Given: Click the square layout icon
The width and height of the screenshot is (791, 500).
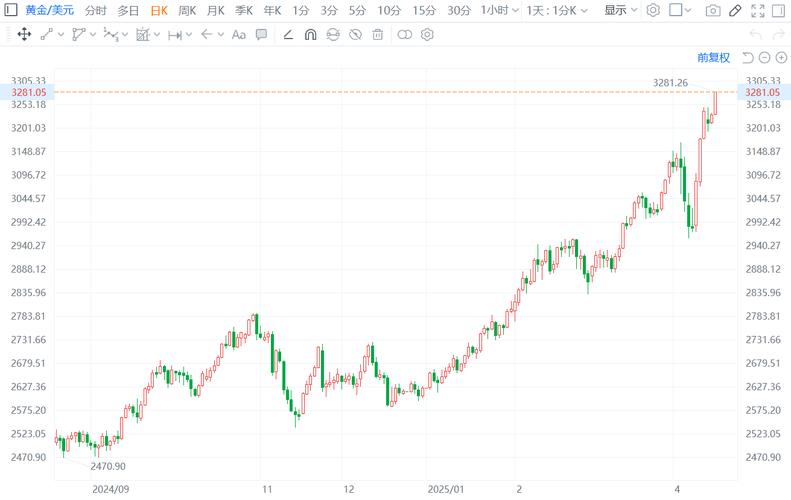Looking at the screenshot, I should pos(675,10).
